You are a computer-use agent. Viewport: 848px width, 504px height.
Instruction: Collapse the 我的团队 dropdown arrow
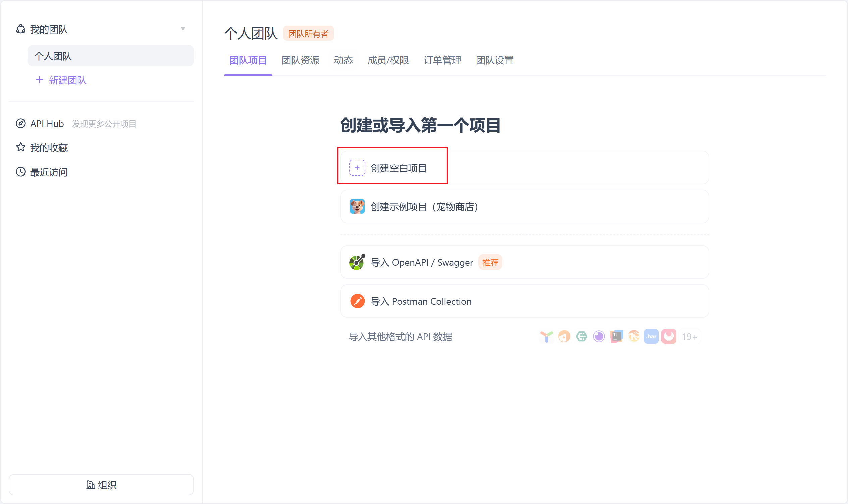183,29
